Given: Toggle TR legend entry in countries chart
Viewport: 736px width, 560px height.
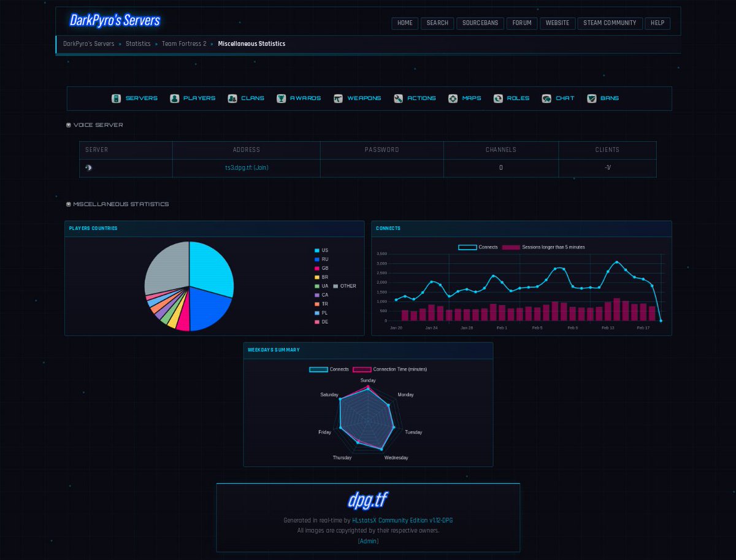Looking at the screenshot, I should point(321,304).
